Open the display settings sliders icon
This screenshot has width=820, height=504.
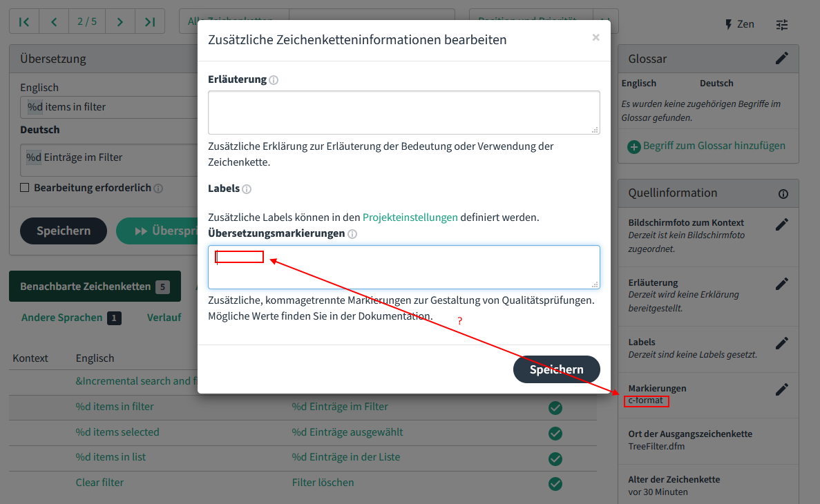point(782,25)
